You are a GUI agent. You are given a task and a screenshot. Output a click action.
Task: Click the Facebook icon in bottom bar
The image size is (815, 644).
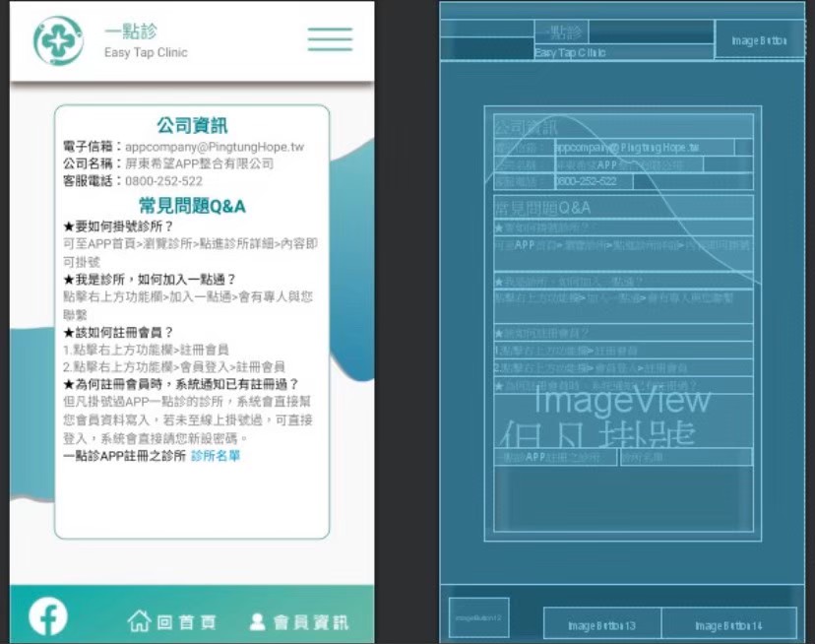click(48, 616)
